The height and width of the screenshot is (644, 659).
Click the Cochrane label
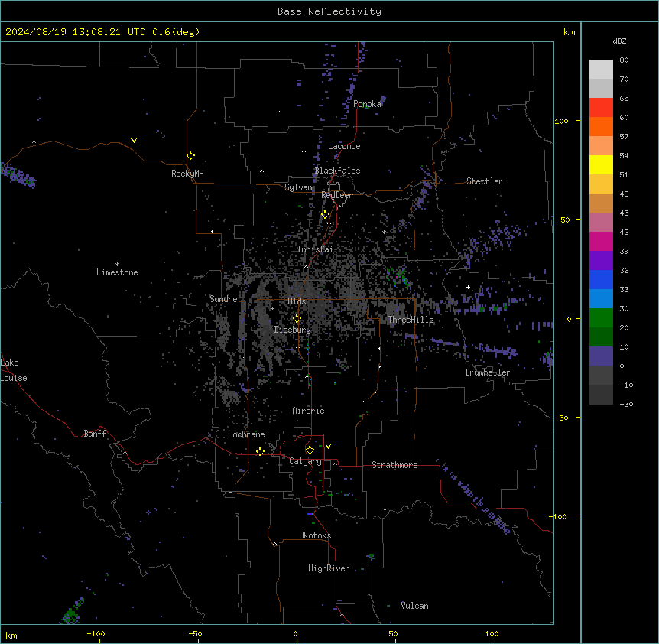tap(246, 434)
